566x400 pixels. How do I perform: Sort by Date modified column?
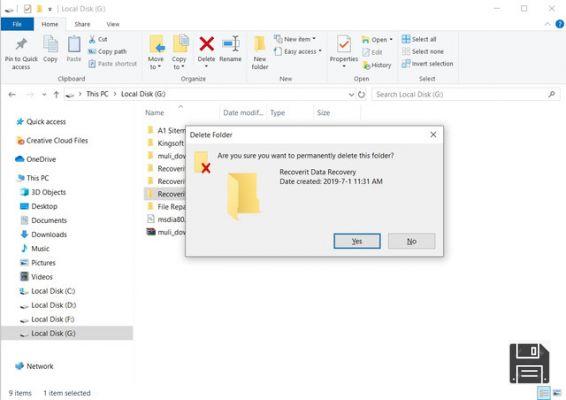point(243,113)
